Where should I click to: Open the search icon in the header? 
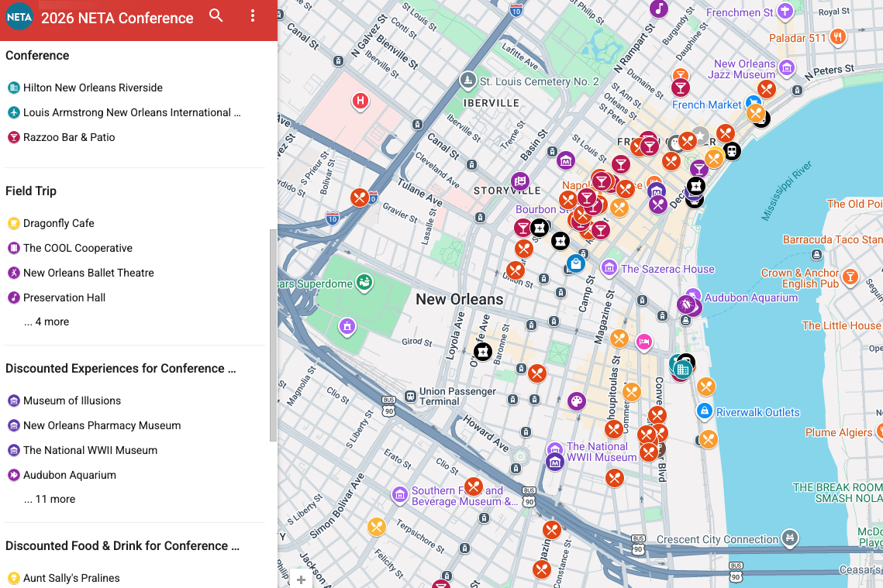pyautogui.click(x=216, y=15)
